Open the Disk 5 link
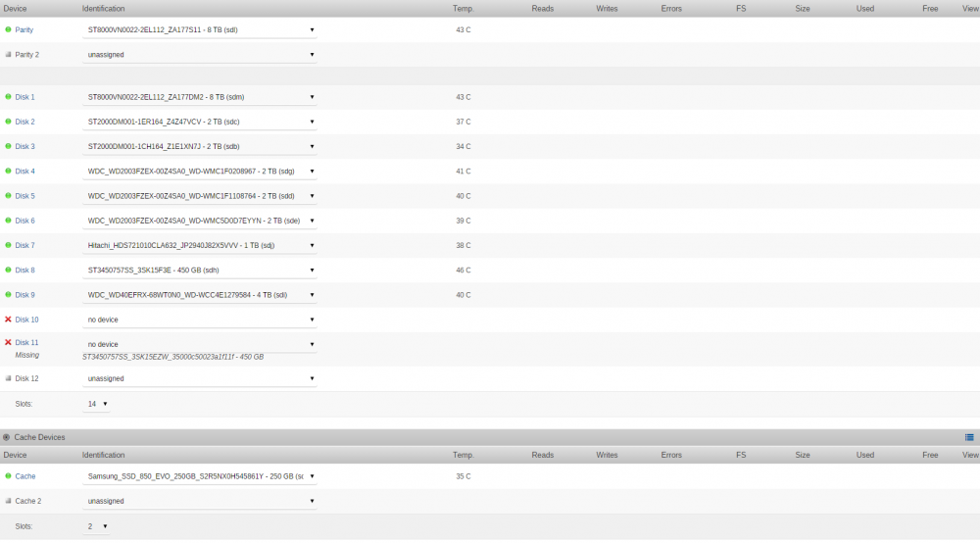 pos(25,196)
